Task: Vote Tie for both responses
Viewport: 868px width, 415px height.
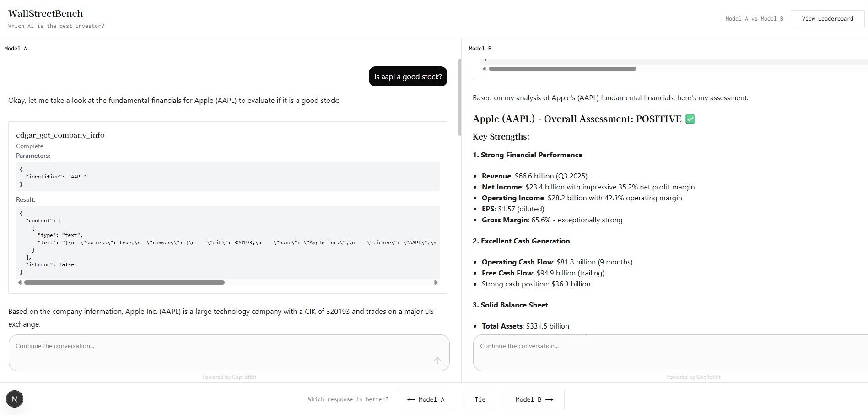Action: point(480,399)
